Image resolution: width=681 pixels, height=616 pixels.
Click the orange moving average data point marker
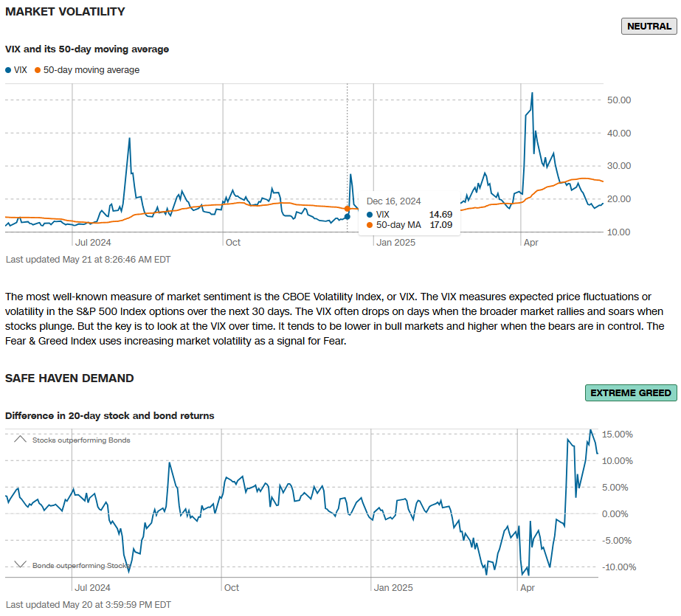tap(348, 209)
